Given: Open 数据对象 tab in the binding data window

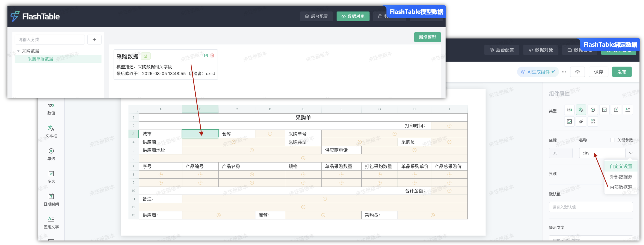Looking at the screenshot, I should point(541,50).
